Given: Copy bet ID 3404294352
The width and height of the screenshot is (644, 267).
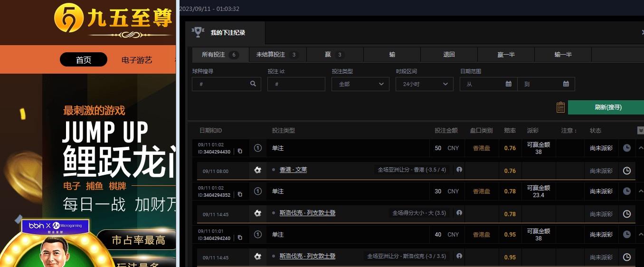Looking at the screenshot, I should 240,195.
